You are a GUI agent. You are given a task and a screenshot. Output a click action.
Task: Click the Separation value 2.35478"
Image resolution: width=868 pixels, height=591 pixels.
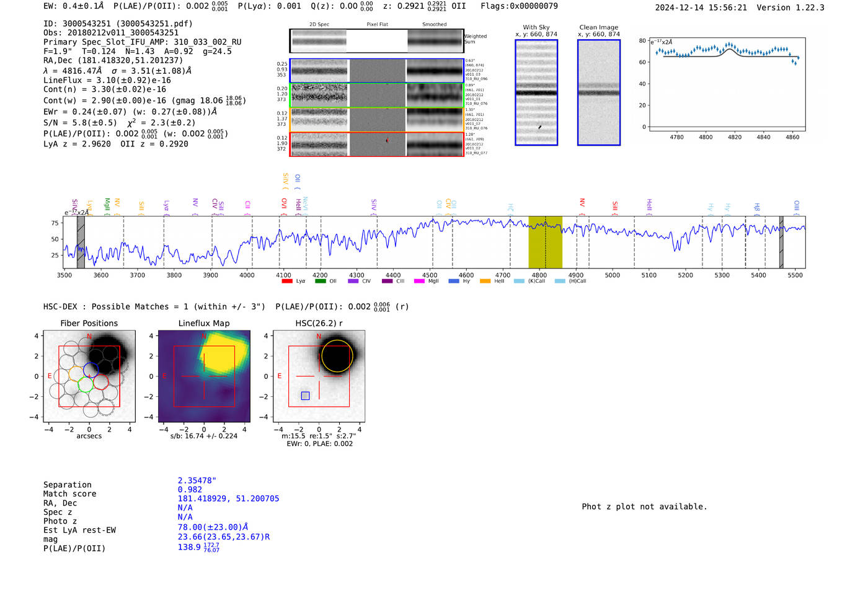197,481
